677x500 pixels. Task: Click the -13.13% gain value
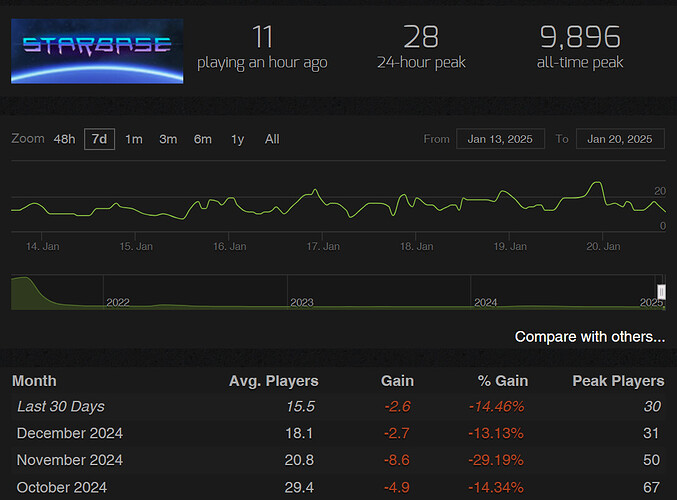point(496,433)
